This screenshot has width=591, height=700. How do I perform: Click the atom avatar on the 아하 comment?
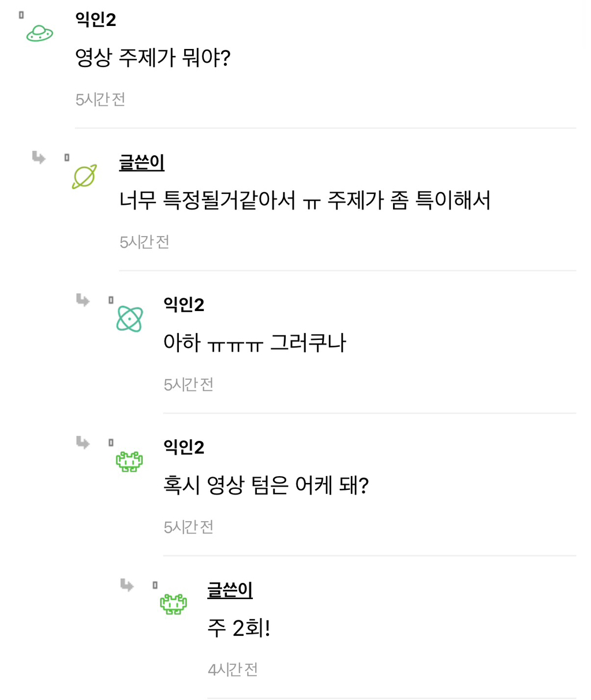pos(129,318)
